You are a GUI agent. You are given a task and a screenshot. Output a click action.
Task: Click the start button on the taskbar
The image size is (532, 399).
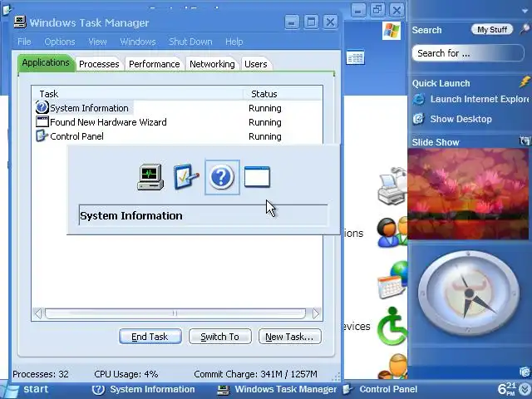27,390
